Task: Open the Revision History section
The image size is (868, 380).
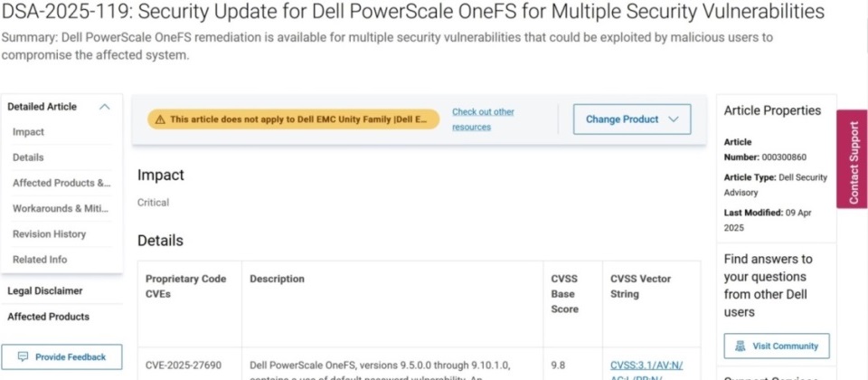Action: point(49,233)
